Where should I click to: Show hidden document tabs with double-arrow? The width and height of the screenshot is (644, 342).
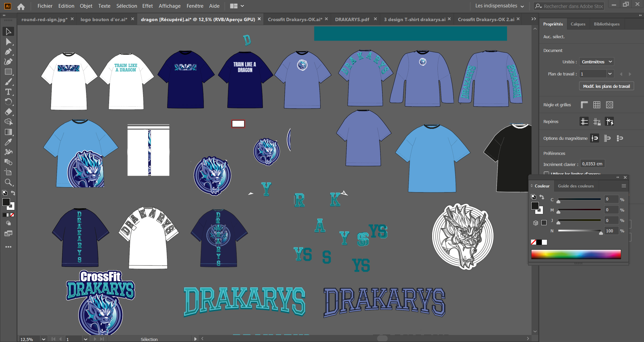534,19
